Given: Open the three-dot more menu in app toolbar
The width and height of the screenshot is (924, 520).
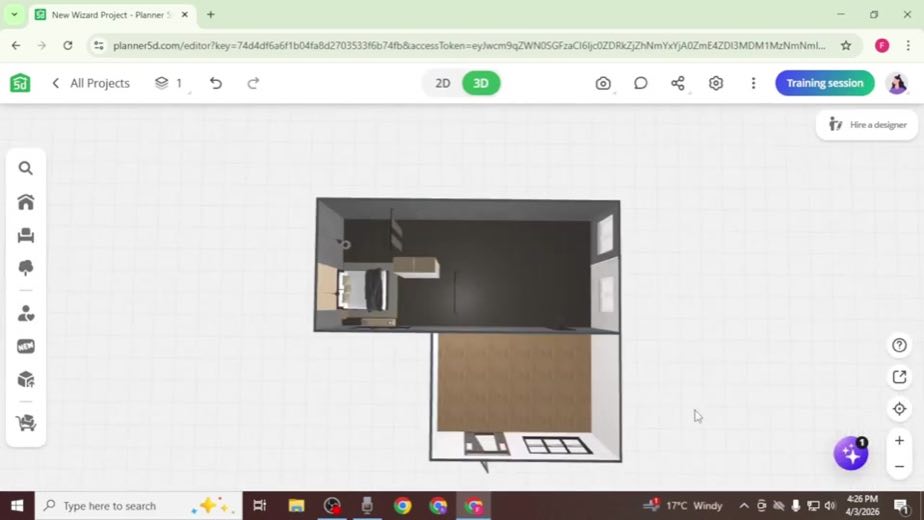Looking at the screenshot, I should tap(753, 83).
